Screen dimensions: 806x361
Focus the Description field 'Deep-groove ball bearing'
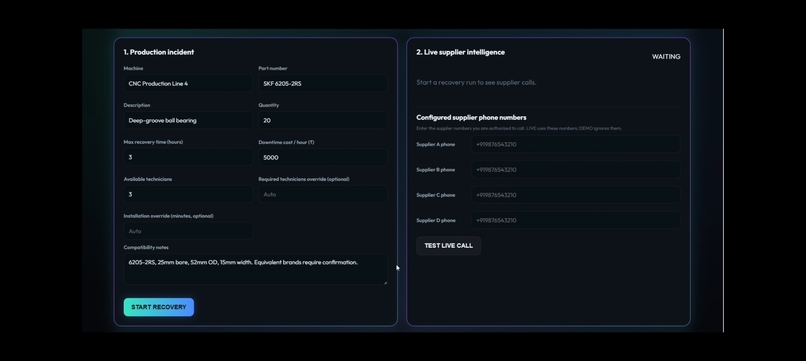pyautogui.click(x=188, y=120)
